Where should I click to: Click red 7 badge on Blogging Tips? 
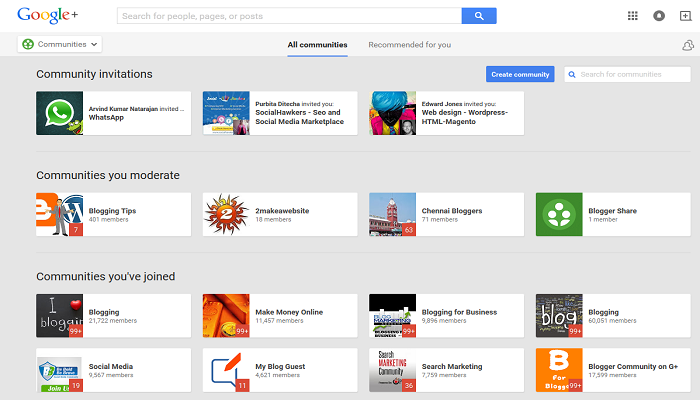pyautogui.click(x=76, y=230)
